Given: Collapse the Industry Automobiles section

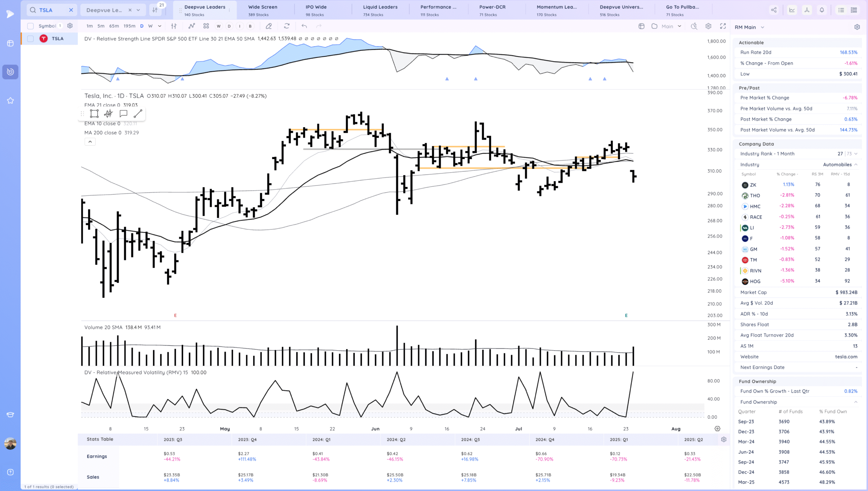Looking at the screenshot, I should pyautogui.click(x=856, y=164).
